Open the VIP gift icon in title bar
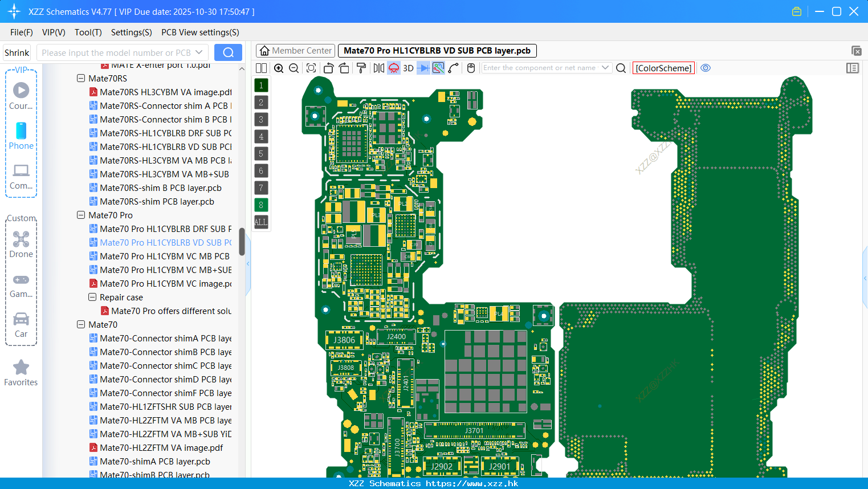The image size is (868, 489). [797, 11]
